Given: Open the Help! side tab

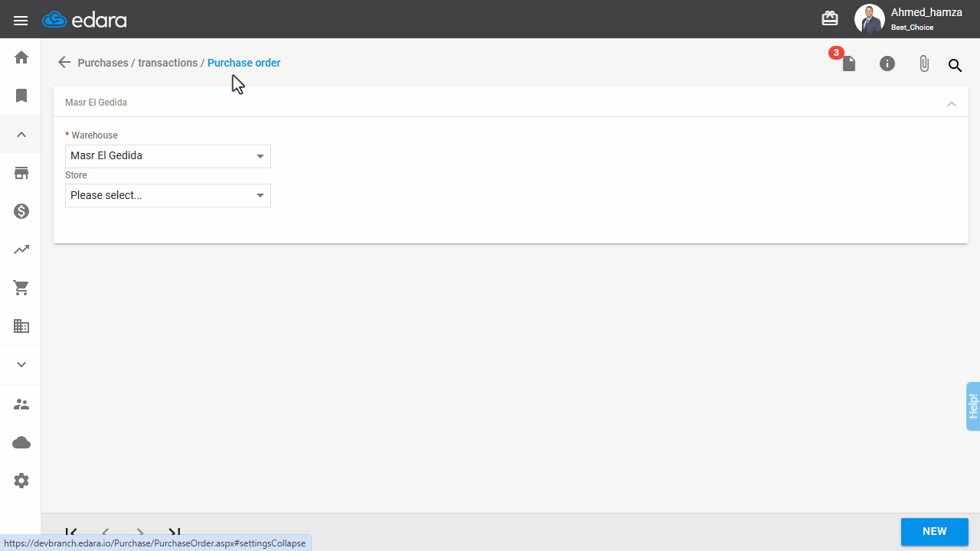Looking at the screenshot, I should click(973, 406).
